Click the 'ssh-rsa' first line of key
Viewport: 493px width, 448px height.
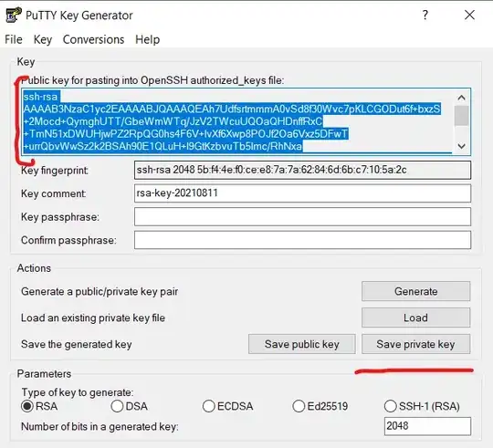click(40, 97)
